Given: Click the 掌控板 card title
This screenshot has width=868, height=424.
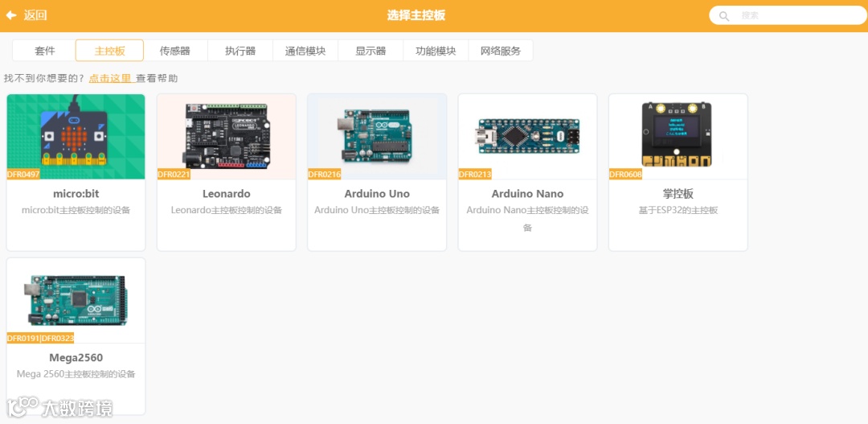Looking at the screenshot, I should (678, 194).
